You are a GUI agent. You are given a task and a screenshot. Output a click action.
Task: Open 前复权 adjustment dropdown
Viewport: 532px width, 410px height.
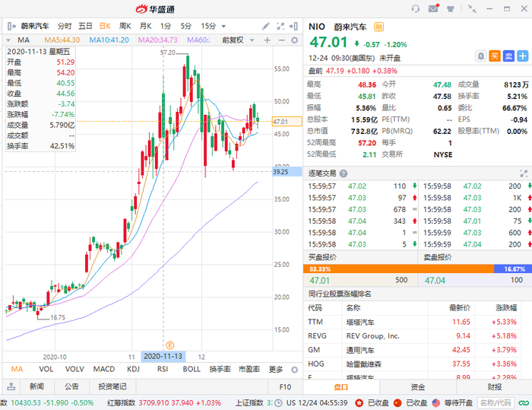tap(252, 40)
